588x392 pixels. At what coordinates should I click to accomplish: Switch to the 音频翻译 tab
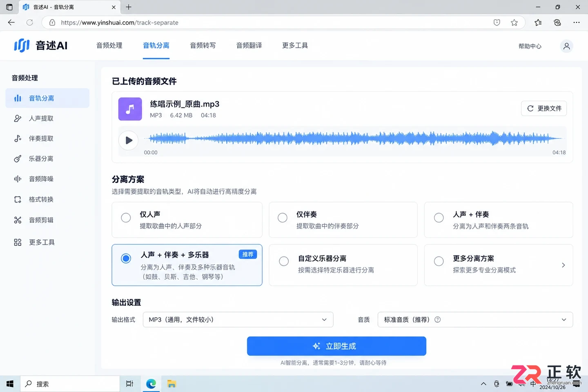pos(249,45)
